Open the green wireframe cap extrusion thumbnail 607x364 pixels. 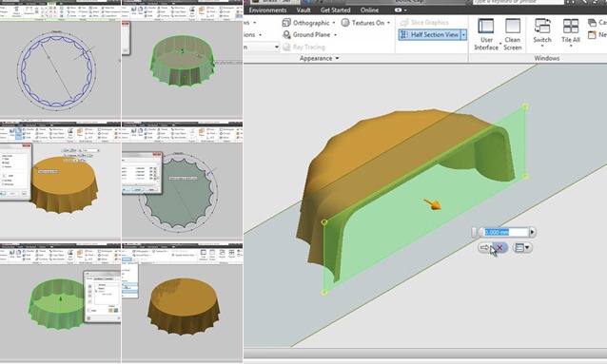[x=182, y=59]
